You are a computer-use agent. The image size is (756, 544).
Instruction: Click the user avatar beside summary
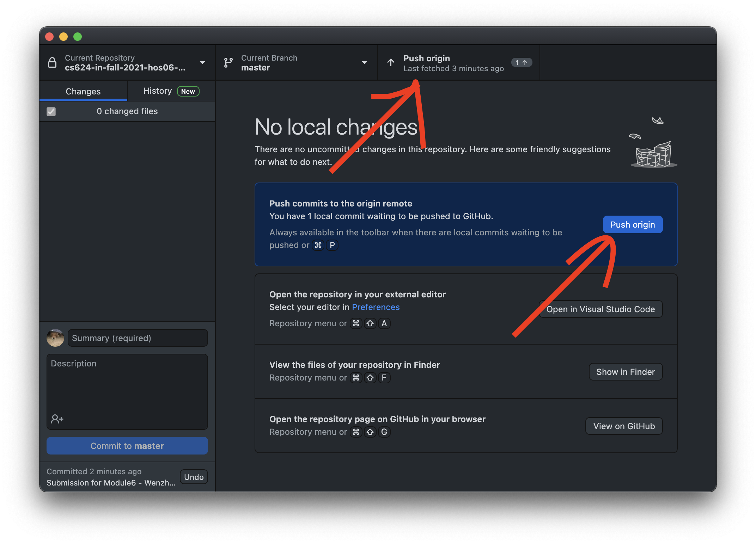[x=55, y=338]
